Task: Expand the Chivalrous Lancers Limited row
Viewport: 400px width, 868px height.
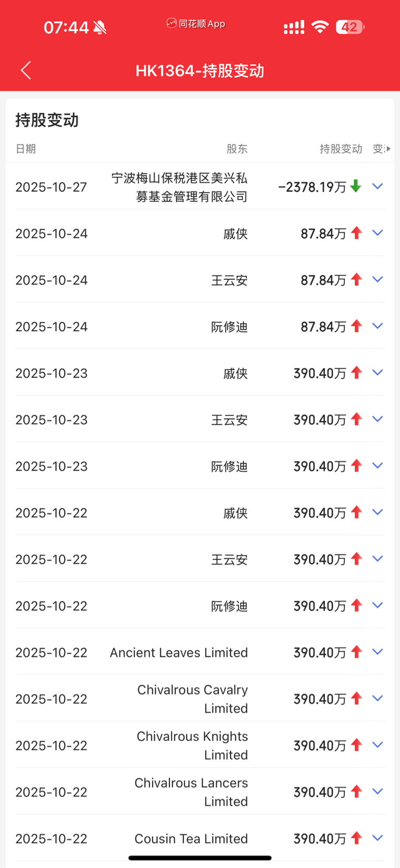Action: [x=378, y=791]
